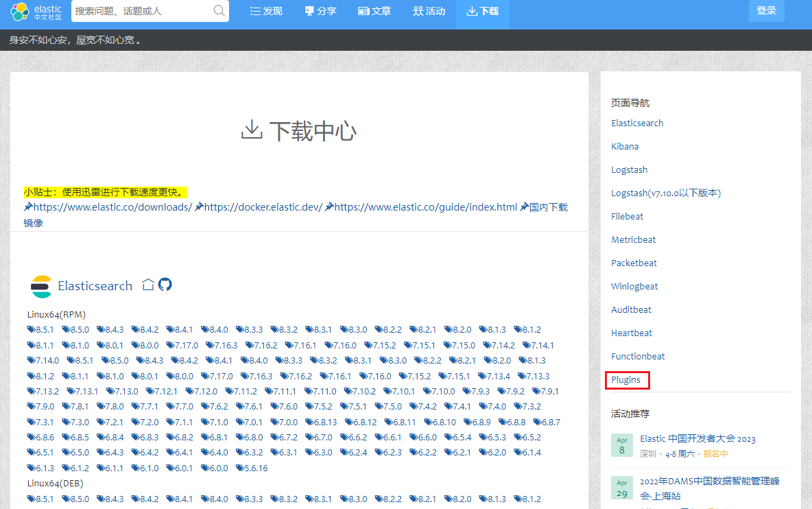This screenshot has height=509, width=812.
Task: Jump to Functionbeat section
Action: [638, 356]
